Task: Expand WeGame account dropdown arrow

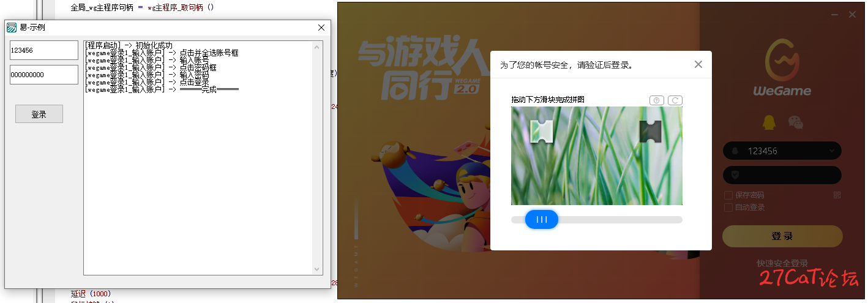Action: tap(832, 151)
